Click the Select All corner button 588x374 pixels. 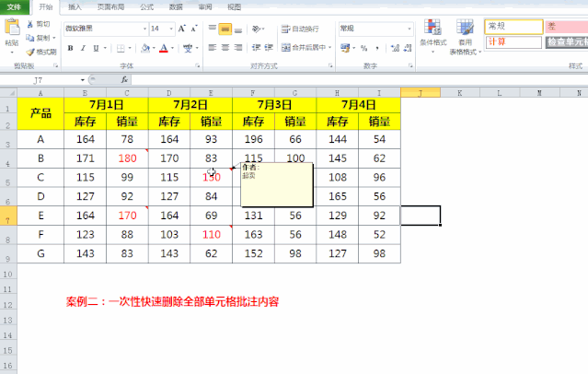coord(8,93)
